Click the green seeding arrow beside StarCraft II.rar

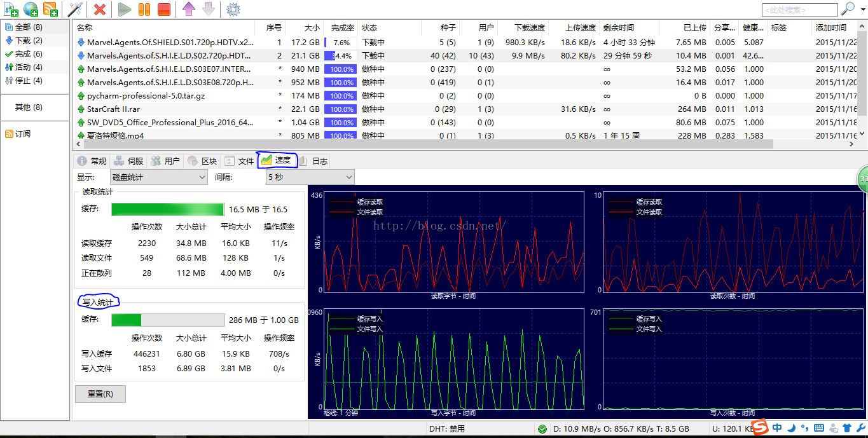81,109
